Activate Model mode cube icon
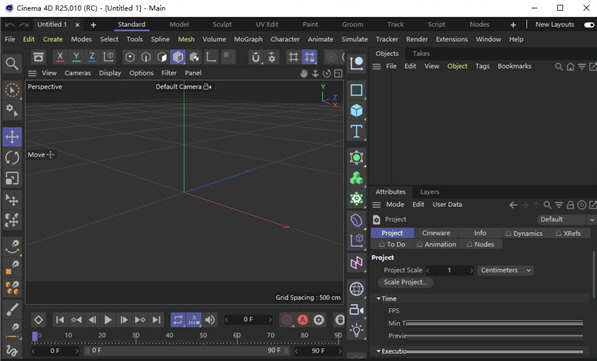597x361 pixels. pos(178,58)
